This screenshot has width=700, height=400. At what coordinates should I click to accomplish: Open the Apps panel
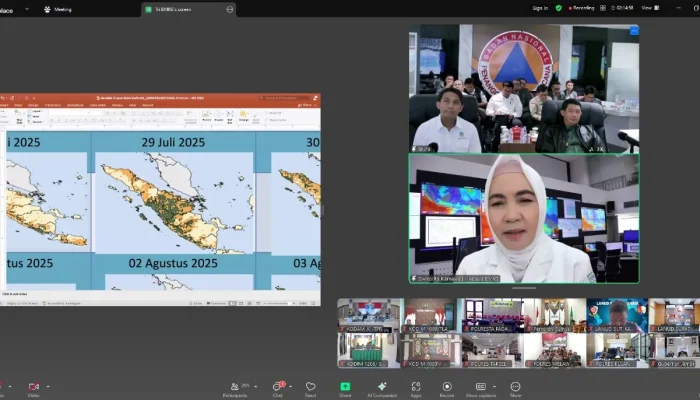pos(416,389)
